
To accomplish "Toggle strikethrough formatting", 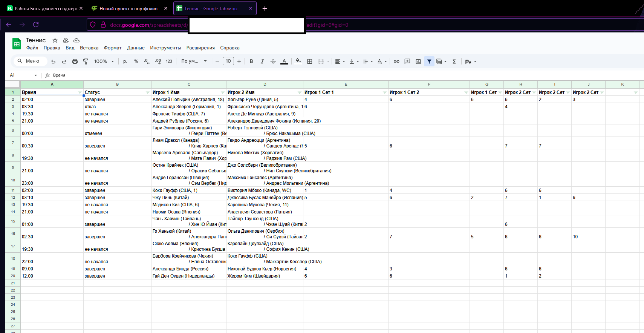I will pos(273,61).
